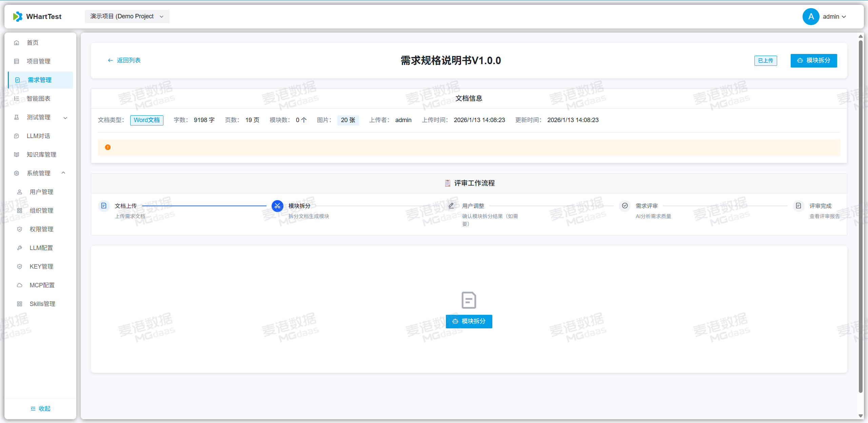Click the WHartTest logo icon
This screenshot has width=868, height=423.
18,17
